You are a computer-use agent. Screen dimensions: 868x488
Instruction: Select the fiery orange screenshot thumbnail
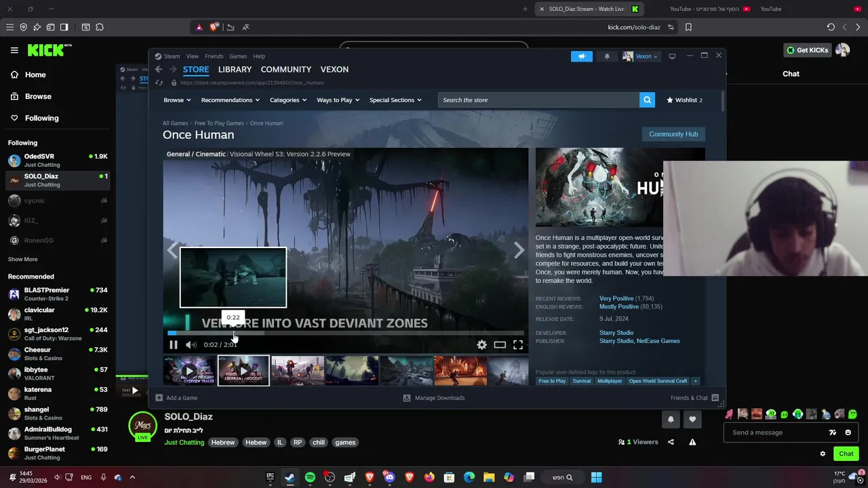click(x=460, y=371)
